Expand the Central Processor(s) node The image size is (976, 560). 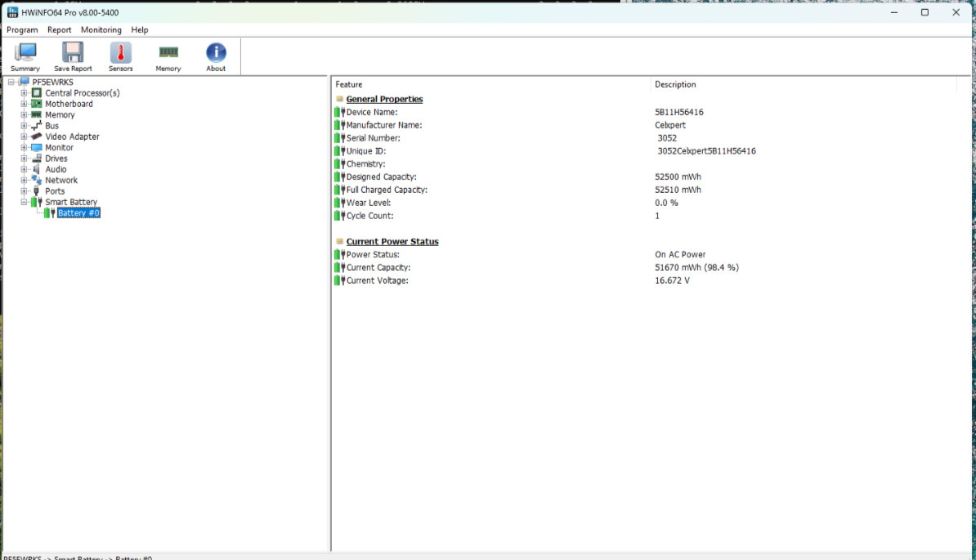[24, 92]
